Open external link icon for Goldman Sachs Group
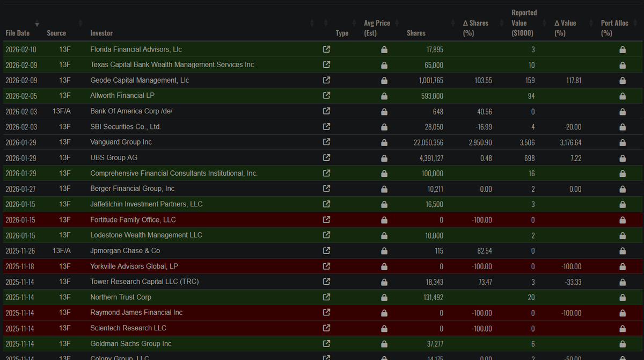The width and height of the screenshot is (644, 360). (326, 344)
